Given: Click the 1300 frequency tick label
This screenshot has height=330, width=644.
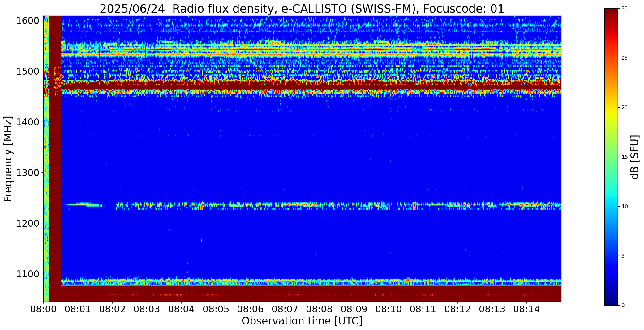Looking at the screenshot, I should 28,173.
